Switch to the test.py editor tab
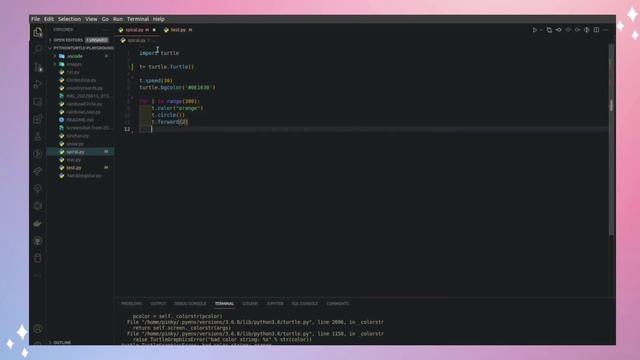The width and height of the screenshot is (640, 360). [178, 30]
